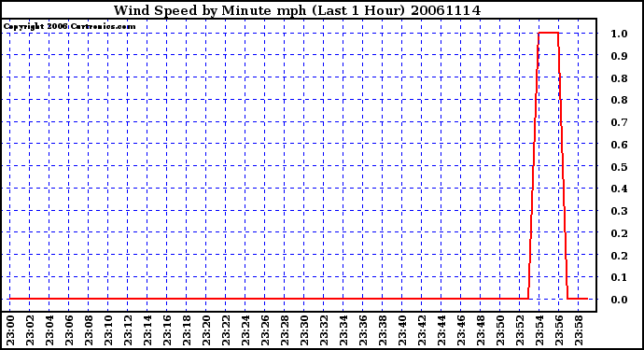
Task: Click the 23:38 time label
Action: [383, 330]
